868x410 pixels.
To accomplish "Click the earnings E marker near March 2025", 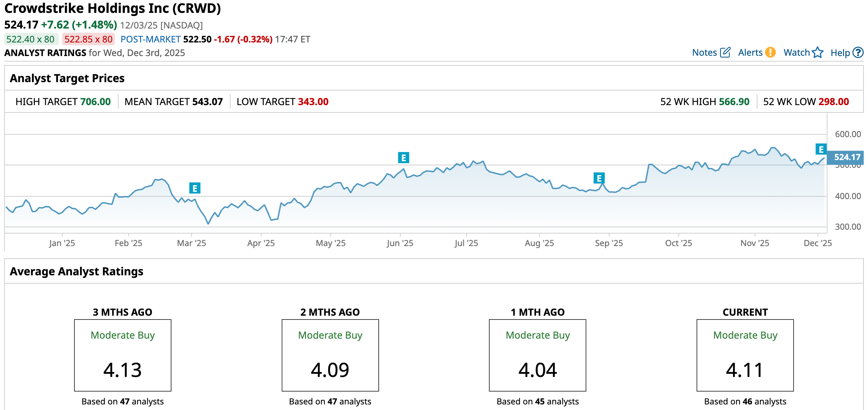I will point(195,188).
